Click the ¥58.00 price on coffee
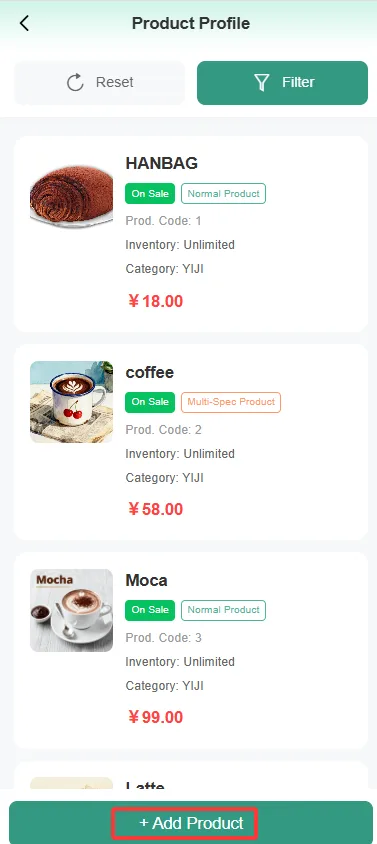Screen dimensions: 377x844 [x=156, y=509]
